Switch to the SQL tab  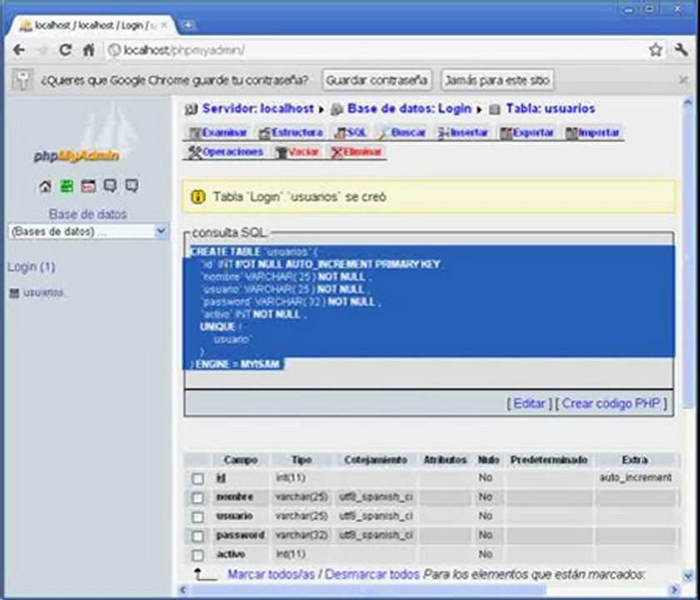(351, 132)
